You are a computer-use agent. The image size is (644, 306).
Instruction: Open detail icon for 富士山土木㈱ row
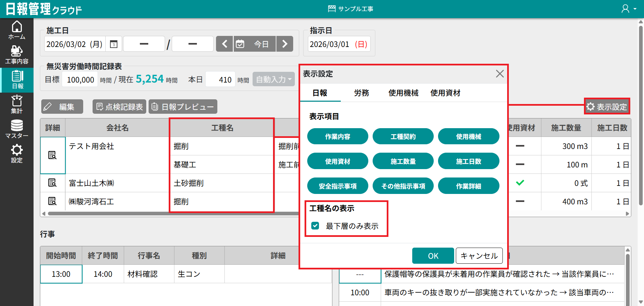click(x=52, y=183)
